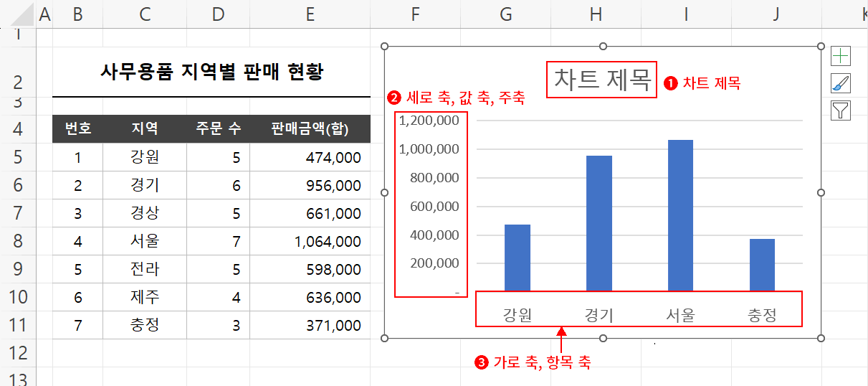
Task: Select column header C
Action: [x=146, y=14]
